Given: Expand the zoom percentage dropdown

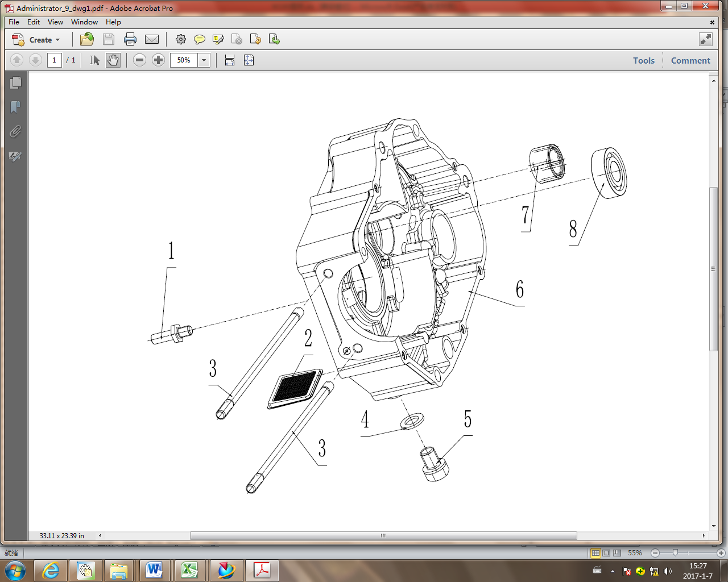Looking at the screenshot, I should [204, 60].
